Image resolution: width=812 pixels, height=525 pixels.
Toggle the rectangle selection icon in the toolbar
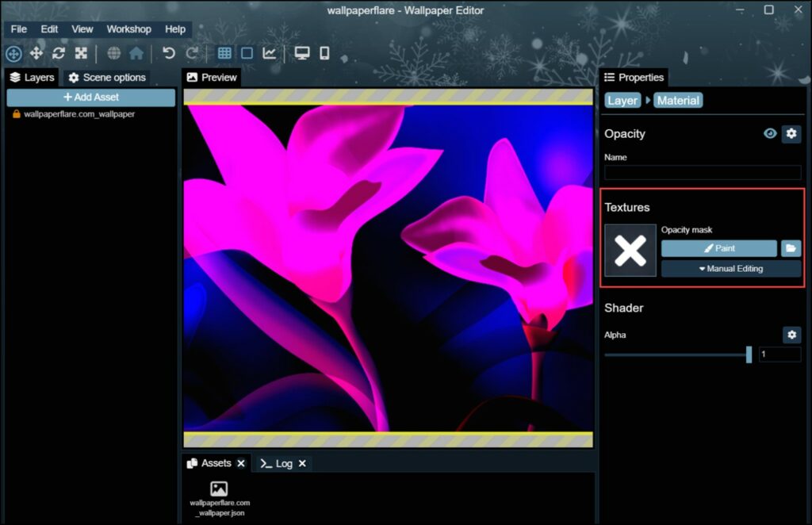point(245,53)
